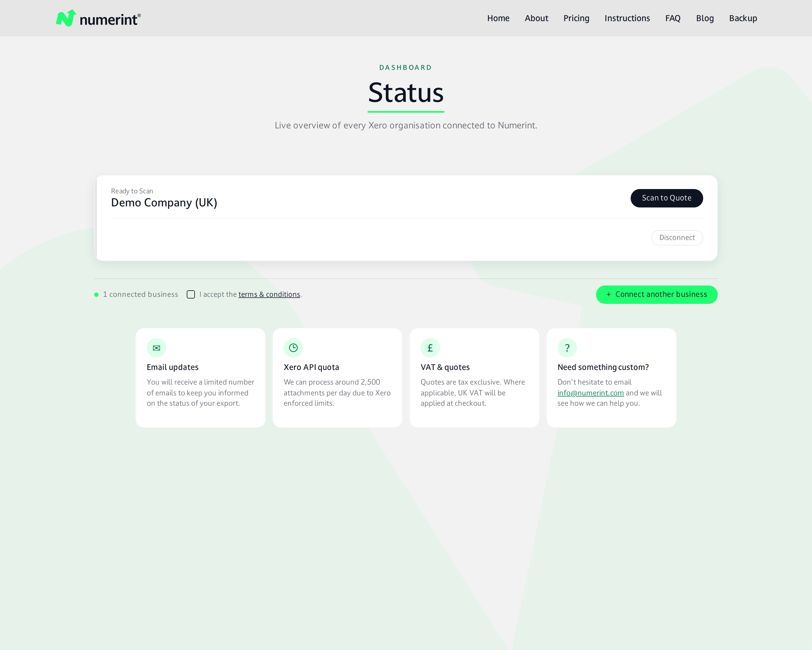The width and height of the screenshot is (812, 650).
Task: Click the 'Xero API quota' card heading
Action: [312, 368]
